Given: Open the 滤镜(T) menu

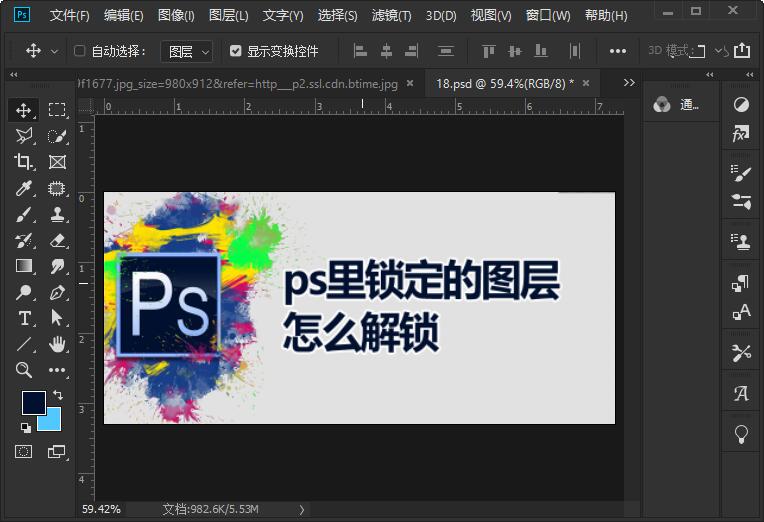Looking at the screenshot, I should (392, 16).
